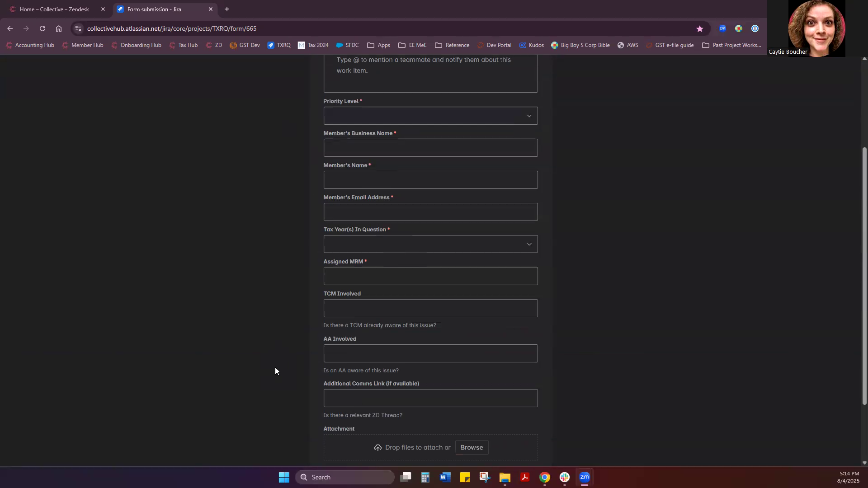Open Slack from the taskbar
This screenshot has height=488, width=868.
pos(565,477)
